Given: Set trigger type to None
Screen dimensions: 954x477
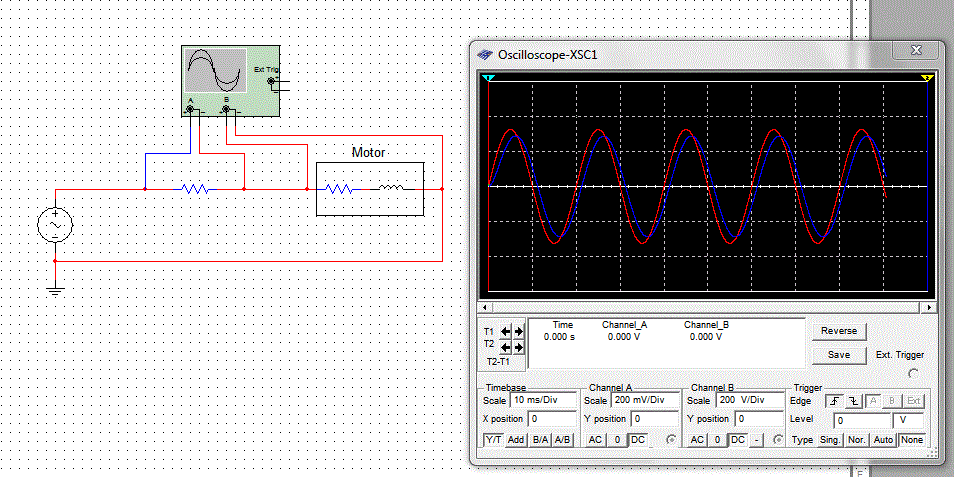Looking at the screenshot, I should (911, 439).
